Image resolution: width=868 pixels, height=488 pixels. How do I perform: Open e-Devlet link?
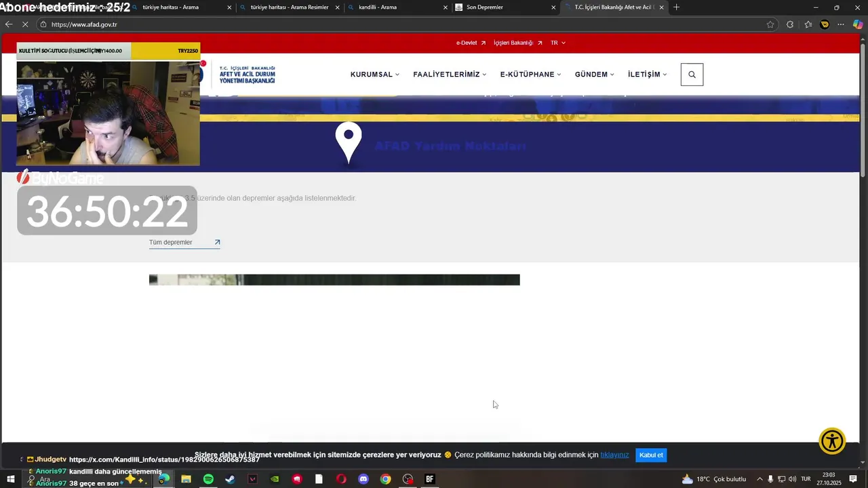pos(471,43)
